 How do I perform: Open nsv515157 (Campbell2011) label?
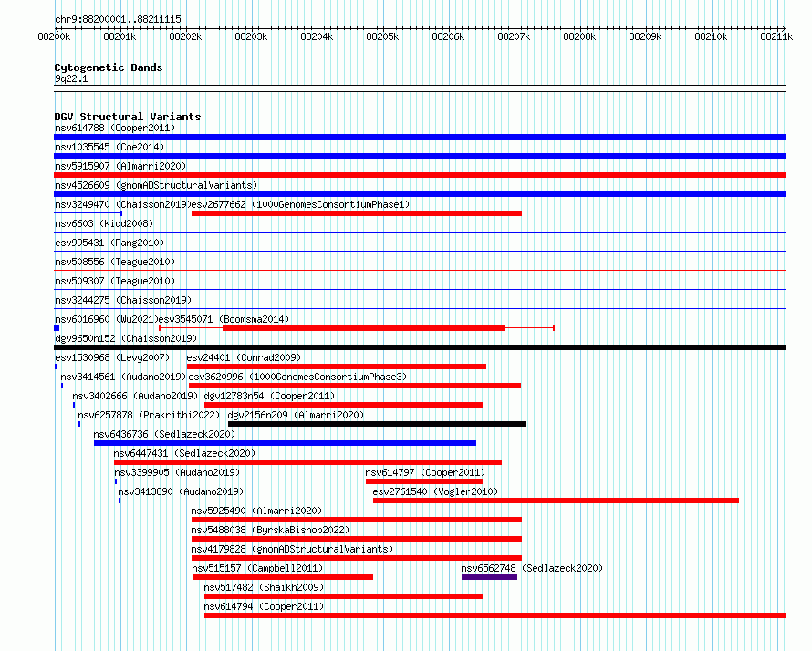pos(257,568)
